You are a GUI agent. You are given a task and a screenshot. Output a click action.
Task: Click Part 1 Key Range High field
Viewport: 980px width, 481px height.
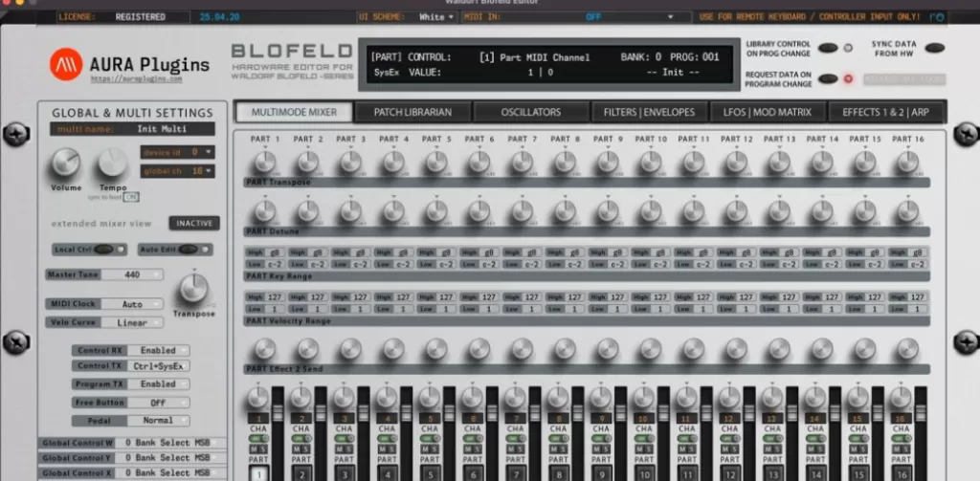click(x=265, y=253)
